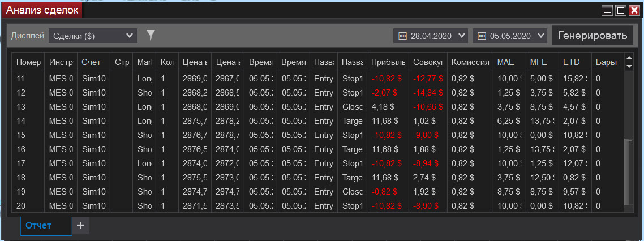Image resolution: width=644 pixels, height=241 pixels.
Task: Select trade row number 19
Action: pos(318,191)
